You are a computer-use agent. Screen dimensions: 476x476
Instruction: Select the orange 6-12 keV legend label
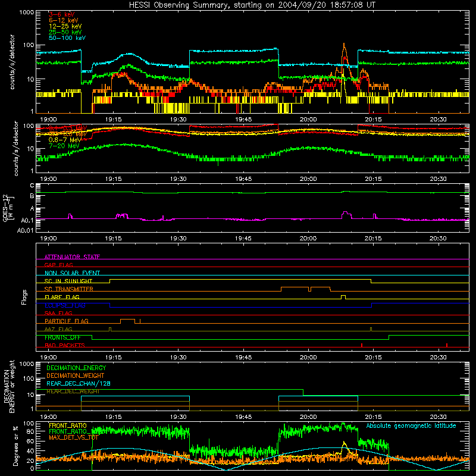click(63, 20)
